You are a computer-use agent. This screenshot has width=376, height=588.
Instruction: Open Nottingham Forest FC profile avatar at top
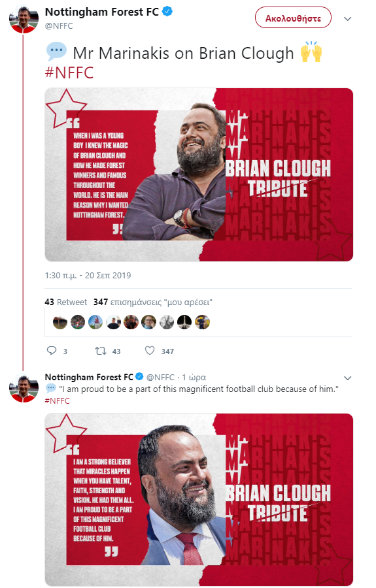[24, 20]
